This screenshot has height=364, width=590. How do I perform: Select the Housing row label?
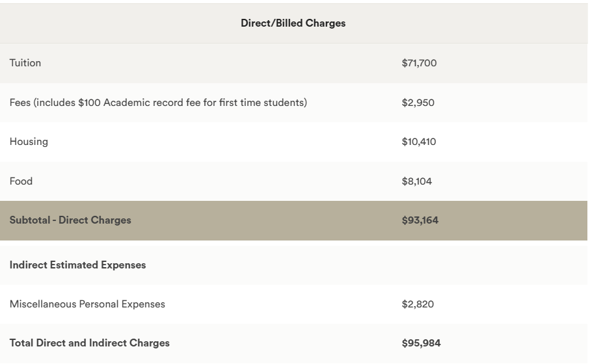pos(29,142)
